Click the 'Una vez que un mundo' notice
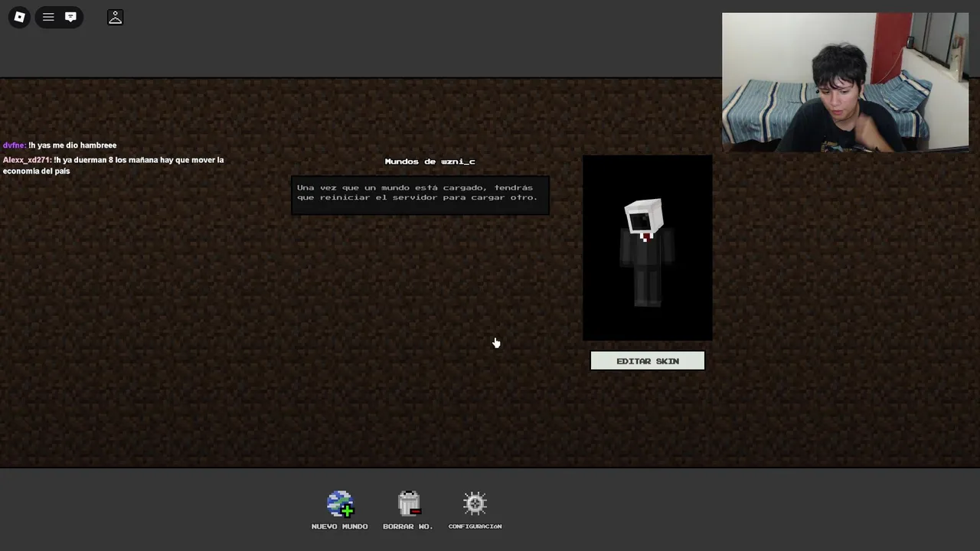Screen dimensions: 980x551 420,194
